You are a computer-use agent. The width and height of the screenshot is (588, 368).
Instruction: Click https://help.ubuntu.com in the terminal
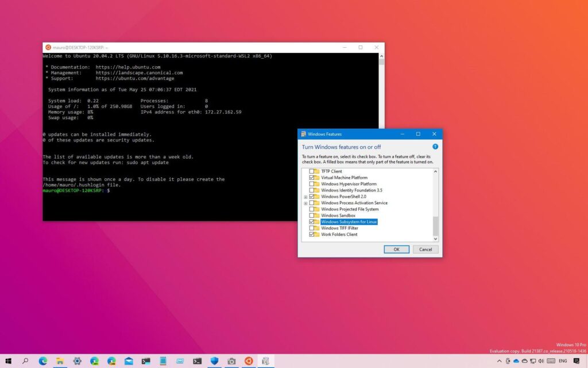[128, 67]
